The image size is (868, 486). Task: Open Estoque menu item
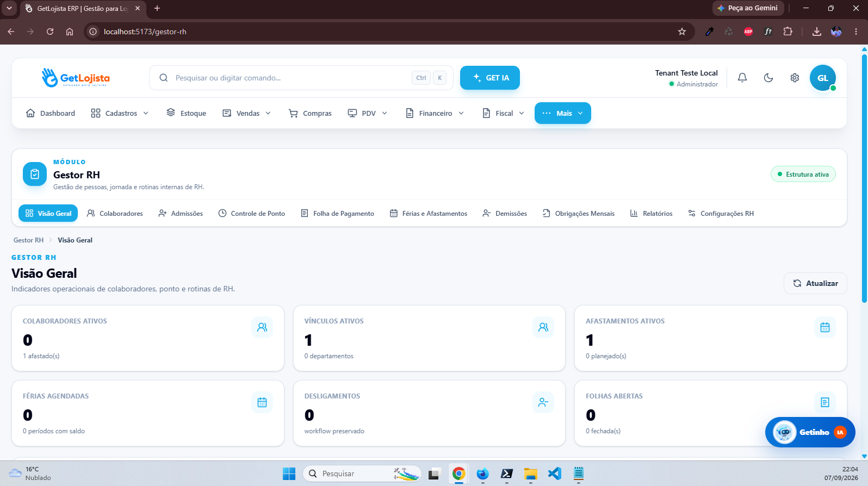tap(186, 113)
